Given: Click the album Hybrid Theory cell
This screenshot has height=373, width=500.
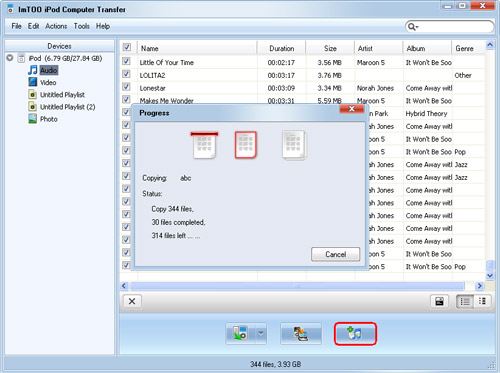Looking at the screenshot, I should (x=426, y=113).
